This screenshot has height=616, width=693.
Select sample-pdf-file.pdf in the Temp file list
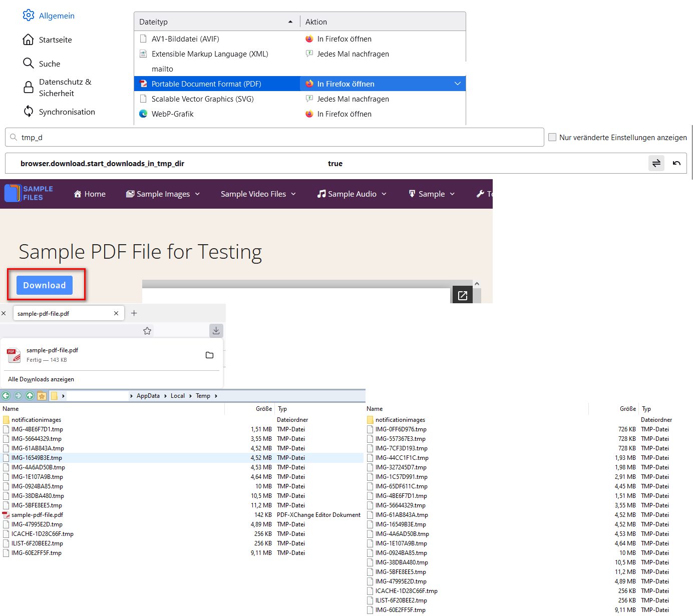tap(182, 515)
